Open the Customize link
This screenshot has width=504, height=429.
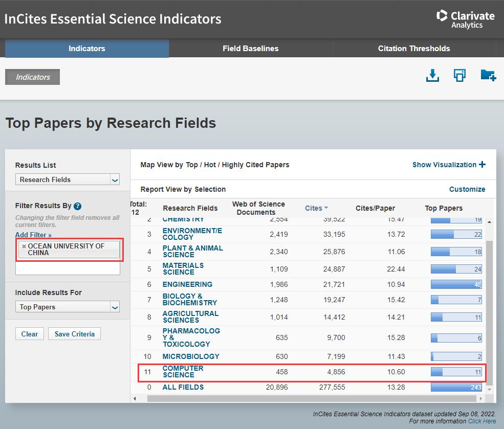click(467, 189)
